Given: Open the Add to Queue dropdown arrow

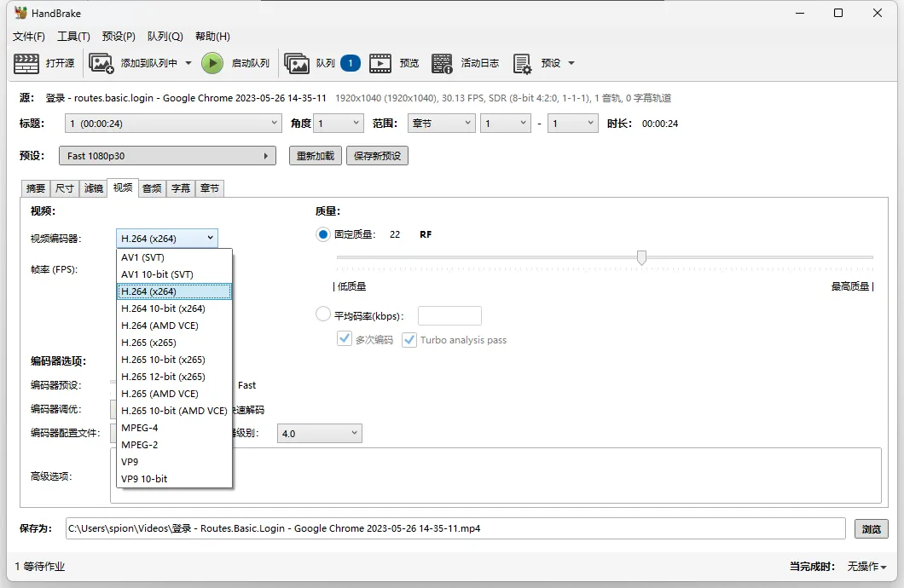Looking at the screenshot, I should [188, 63].
